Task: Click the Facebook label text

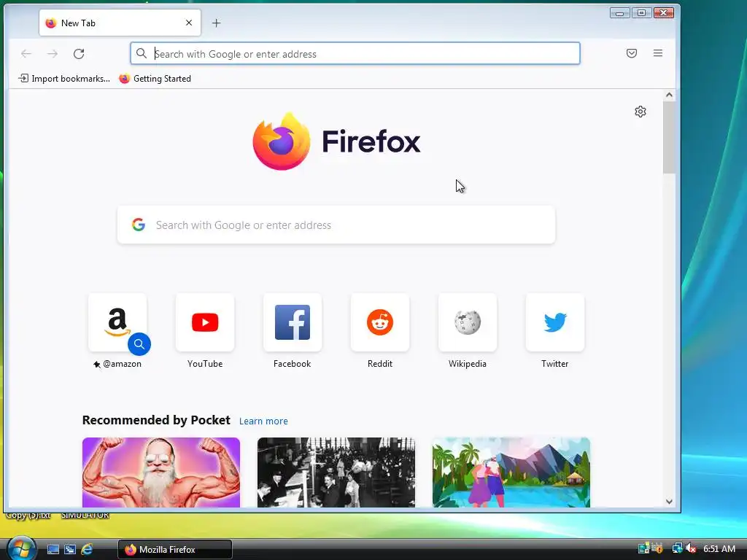Action: (292, 364)
